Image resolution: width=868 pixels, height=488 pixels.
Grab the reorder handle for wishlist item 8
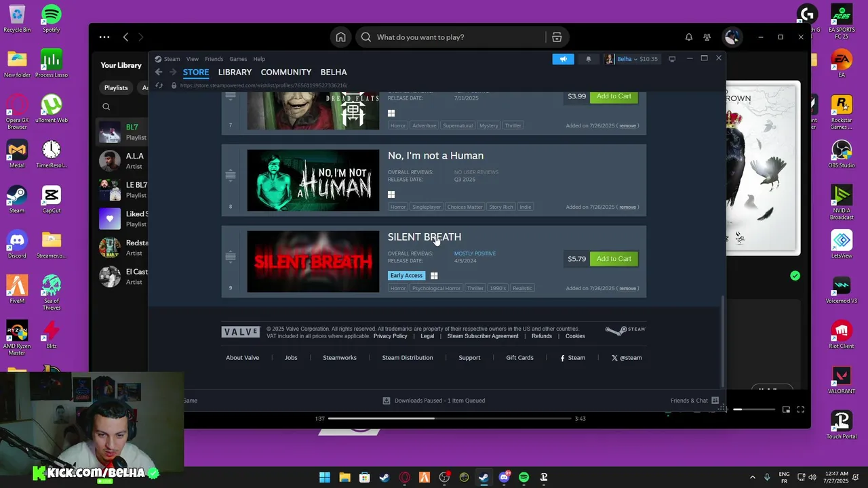pyautogui.click(x=231, y=176)
